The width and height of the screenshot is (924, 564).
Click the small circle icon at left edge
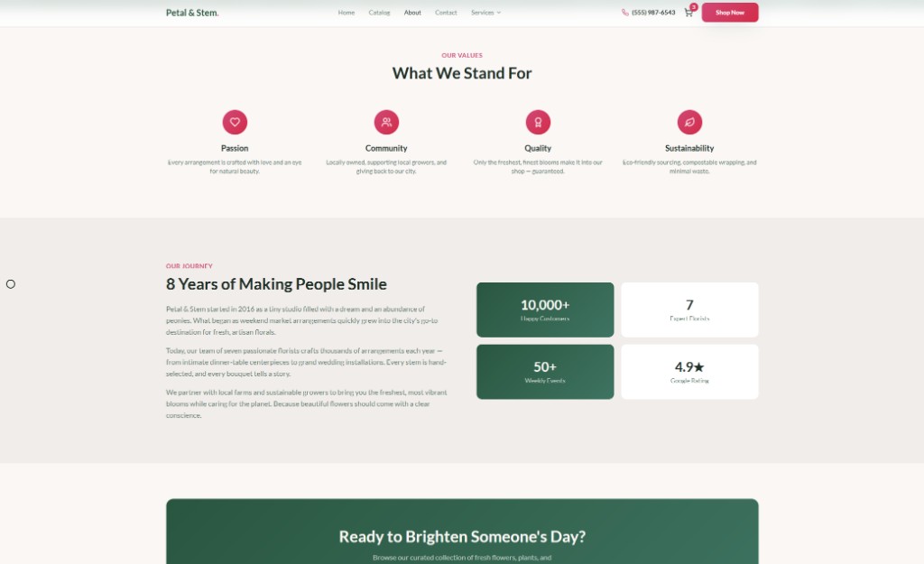click(11, 284)
